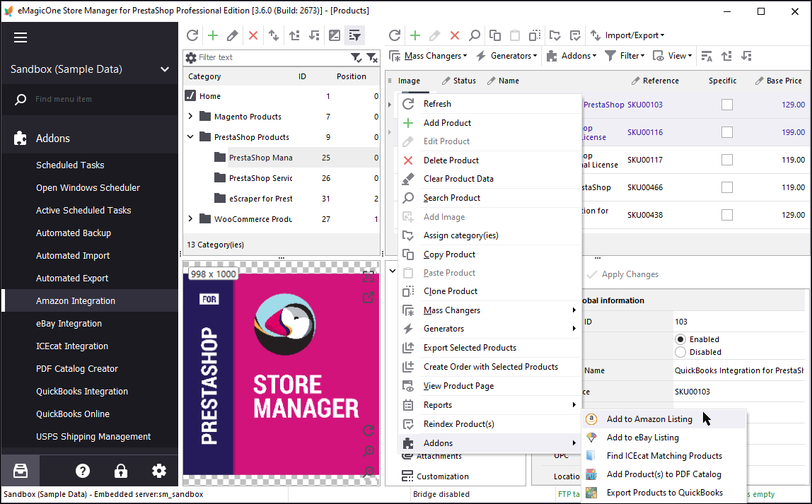Collapse all categories in the tree toolbar

[x=314, y=35]
